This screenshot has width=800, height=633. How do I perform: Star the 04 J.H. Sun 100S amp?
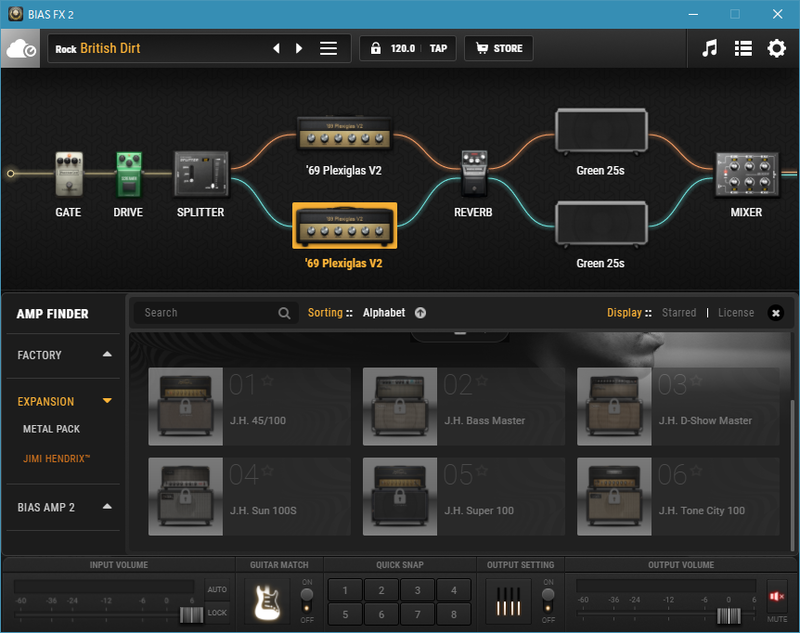coord(267,470)
